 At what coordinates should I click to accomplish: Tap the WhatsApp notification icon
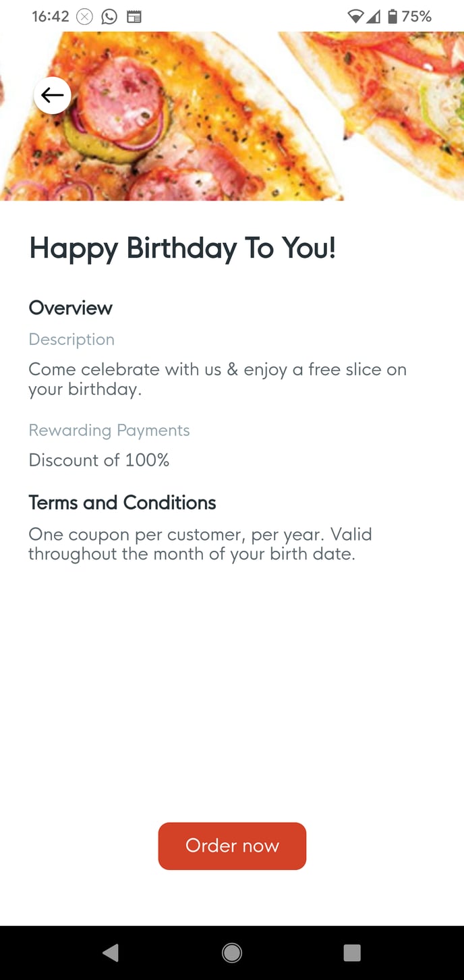pos(109,17)
